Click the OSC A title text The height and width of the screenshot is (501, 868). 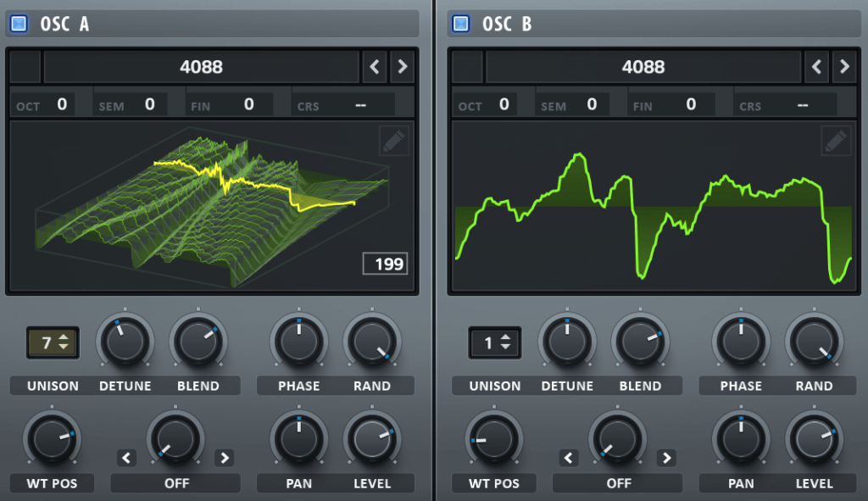(64, 24)
